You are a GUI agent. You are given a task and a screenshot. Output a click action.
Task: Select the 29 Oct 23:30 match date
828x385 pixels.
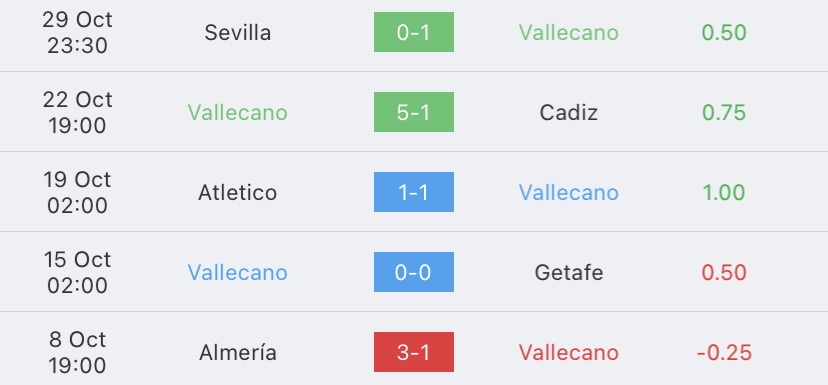click(x=78, y=33)
